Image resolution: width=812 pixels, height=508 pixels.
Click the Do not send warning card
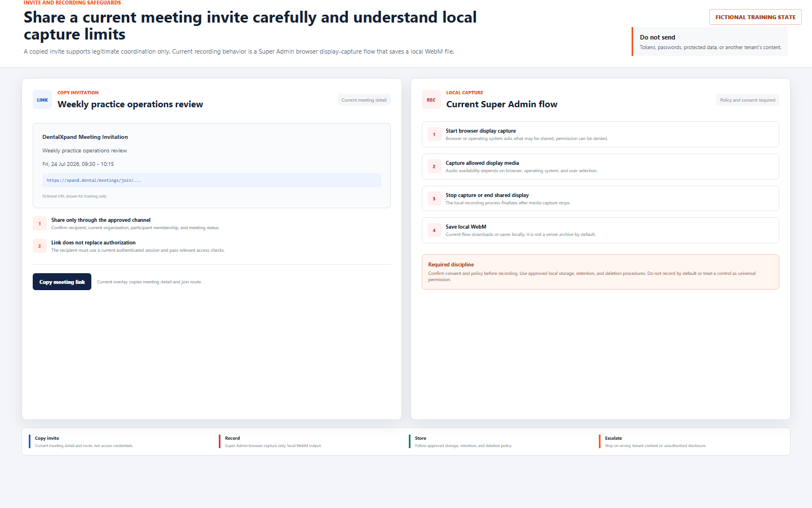[710, 42]
